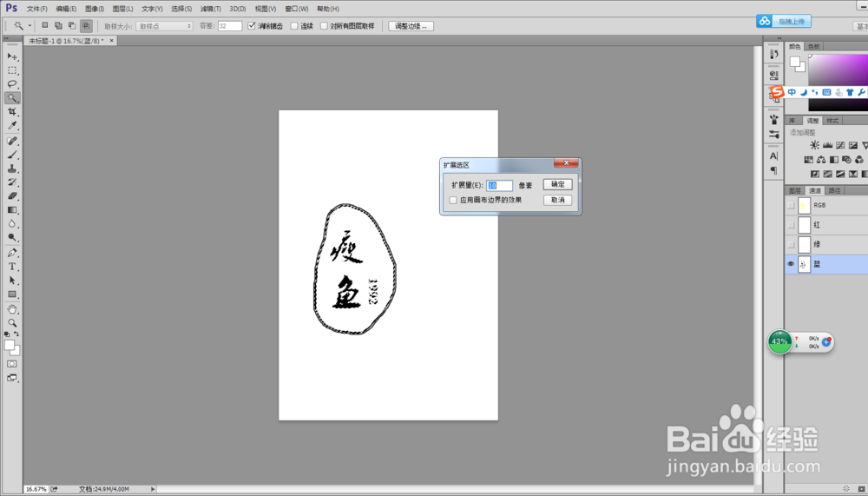Select the Horizontal Type tool
The height and width of the screenshot is (496, 868).
[12, 267]
